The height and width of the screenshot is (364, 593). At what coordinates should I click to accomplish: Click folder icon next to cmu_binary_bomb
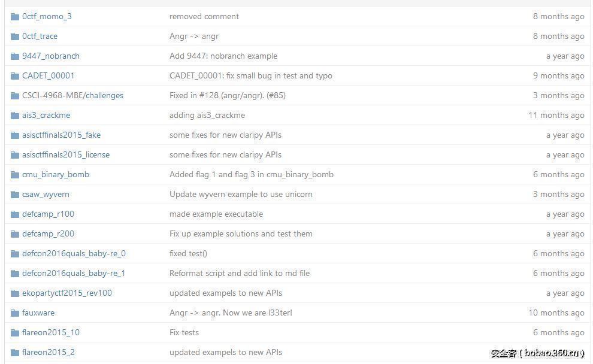pos(15,175)
